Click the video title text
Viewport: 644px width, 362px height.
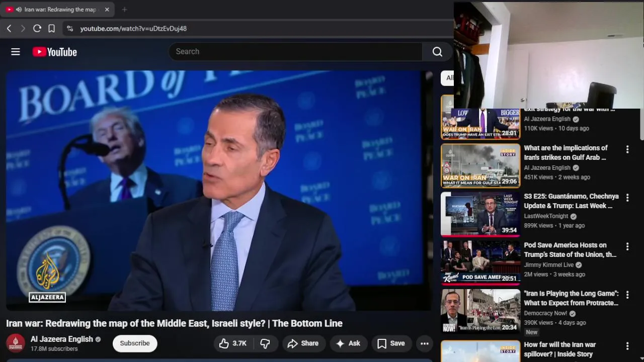[174, 323]
